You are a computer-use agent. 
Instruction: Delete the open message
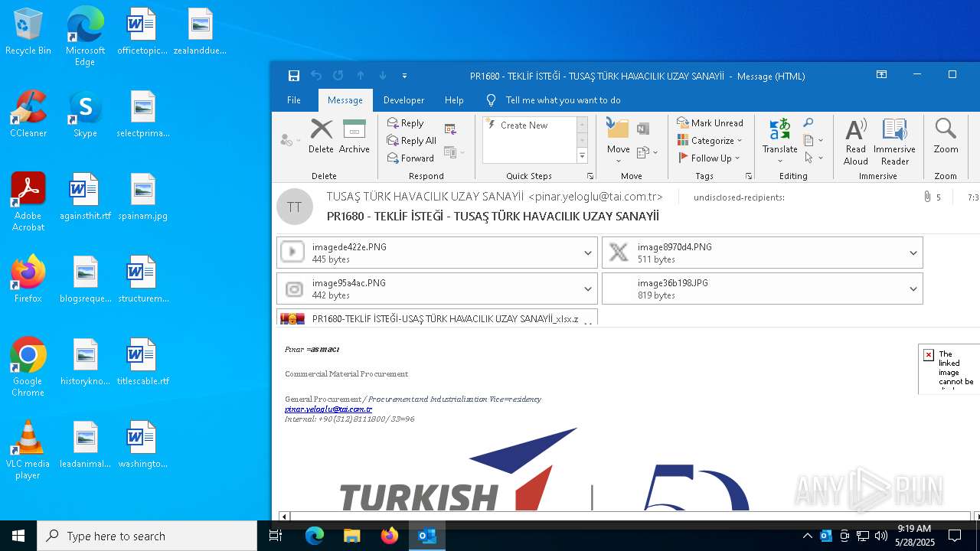pyautogui.click(x=321, y=137)
